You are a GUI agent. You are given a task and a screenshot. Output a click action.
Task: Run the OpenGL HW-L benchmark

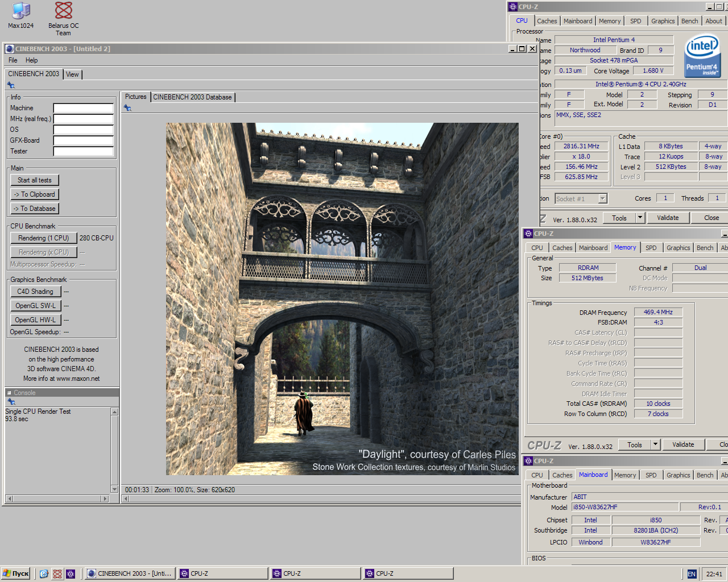coord(35,320)
